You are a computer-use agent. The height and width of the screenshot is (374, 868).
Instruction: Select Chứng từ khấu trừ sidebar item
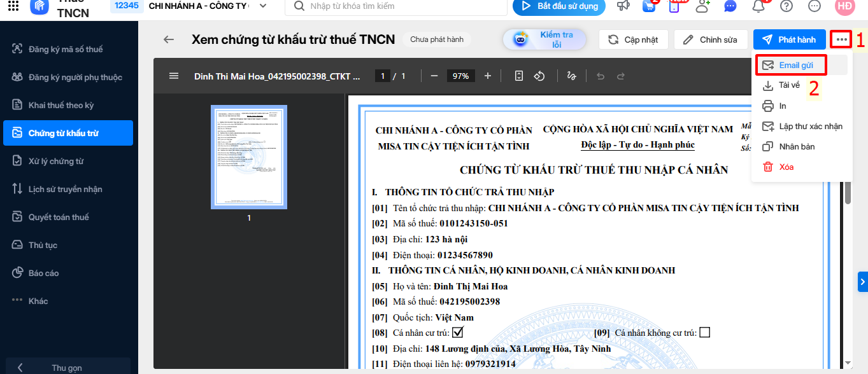(68, 133)
